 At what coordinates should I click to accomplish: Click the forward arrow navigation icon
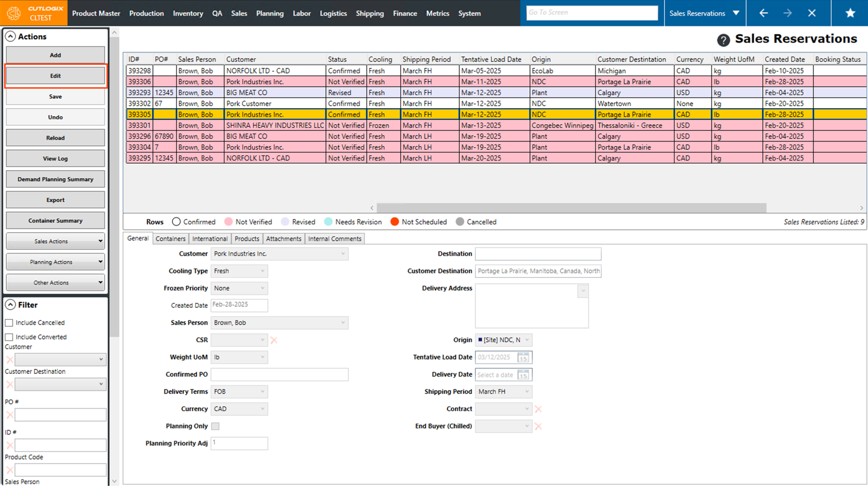(x=787, y=13)
